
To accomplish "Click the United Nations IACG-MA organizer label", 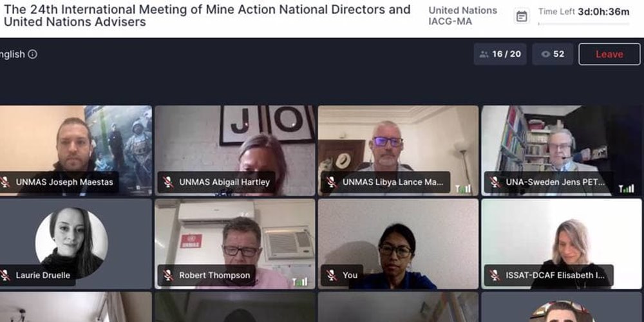I will point(462,16).
